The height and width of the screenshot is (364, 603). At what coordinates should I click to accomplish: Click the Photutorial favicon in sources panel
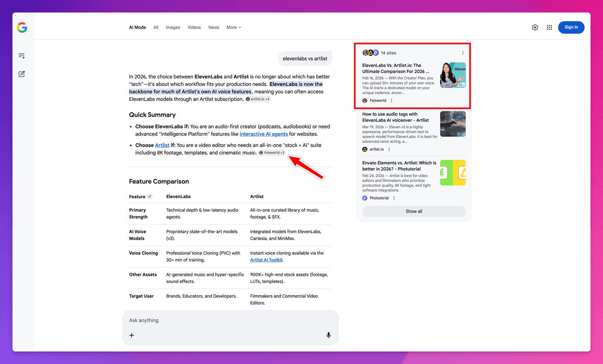tap(365, 198)
